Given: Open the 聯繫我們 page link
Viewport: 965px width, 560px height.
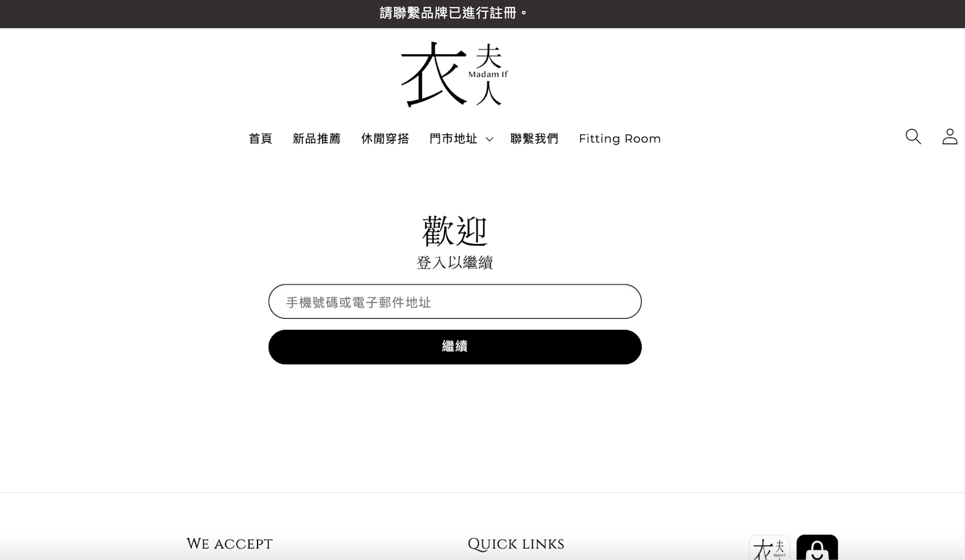Looking at the screenshot, I should click(534, 139).
